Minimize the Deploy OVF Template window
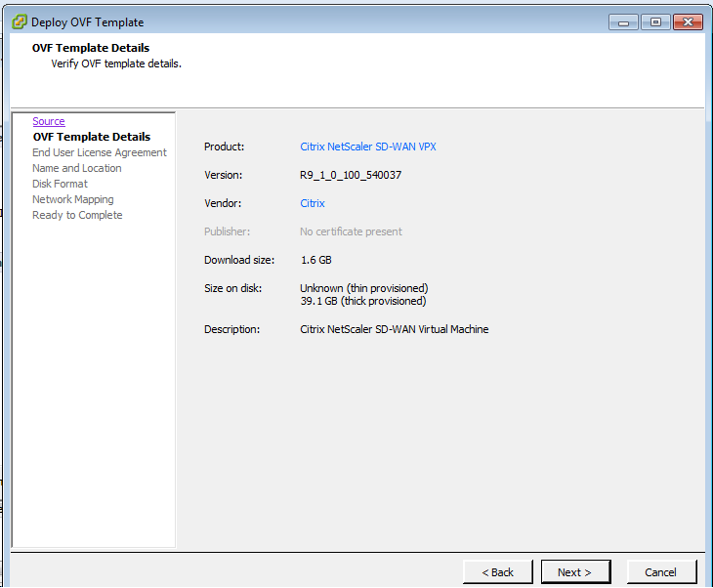Screen dimensions: 713x588 tap(623, 21)
